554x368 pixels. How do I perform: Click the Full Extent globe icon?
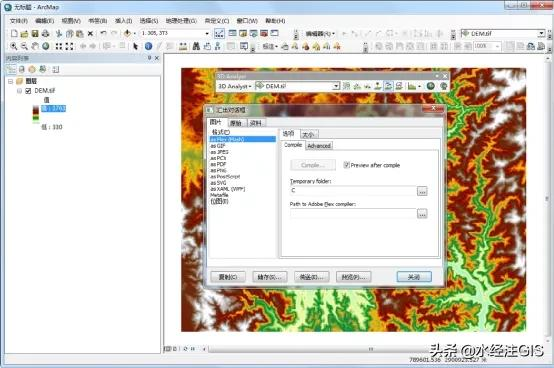point(46,46)
